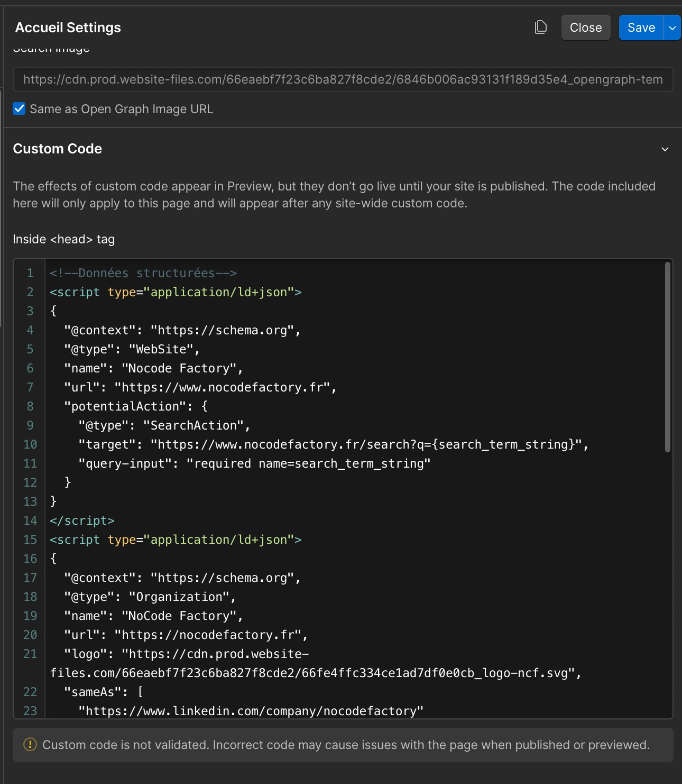The image size is (682, 784).
Task: Open the Save dropdown arrow
Action: [672, 28]
